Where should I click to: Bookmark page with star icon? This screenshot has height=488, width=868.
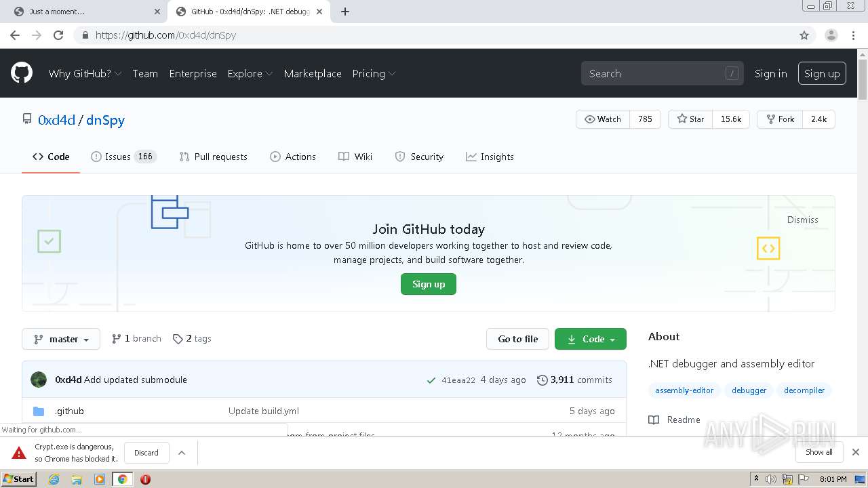804,35
